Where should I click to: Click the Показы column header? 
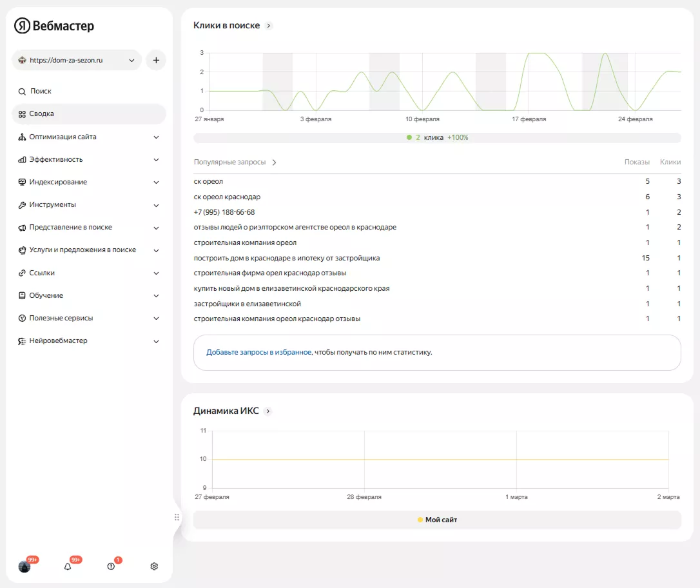[637, 162]
